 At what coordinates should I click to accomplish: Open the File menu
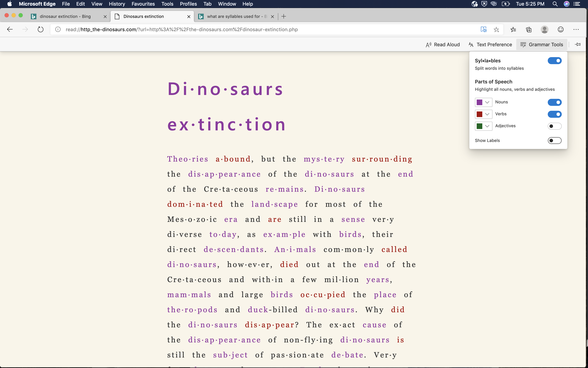click(x=66, y=4)
